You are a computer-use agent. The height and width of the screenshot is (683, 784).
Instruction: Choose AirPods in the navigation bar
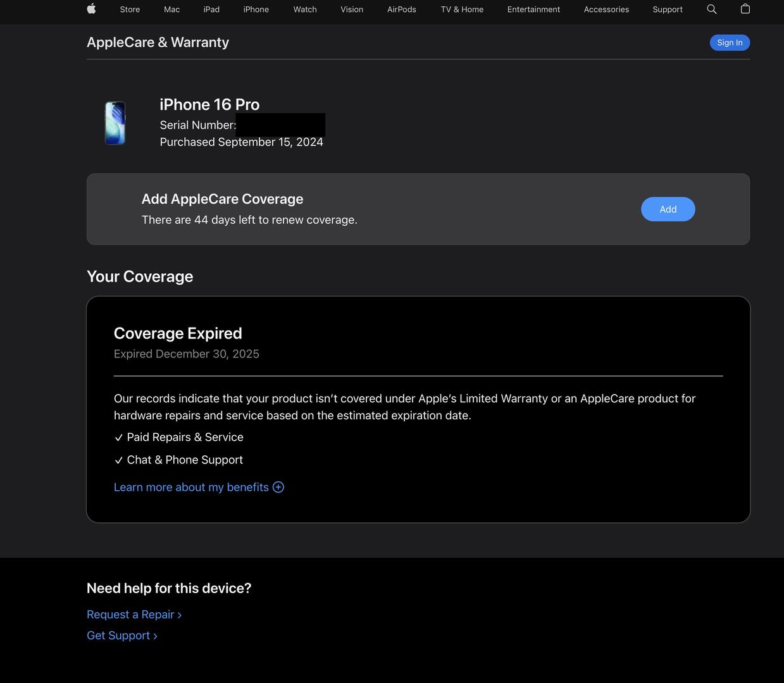click(402, 9)
